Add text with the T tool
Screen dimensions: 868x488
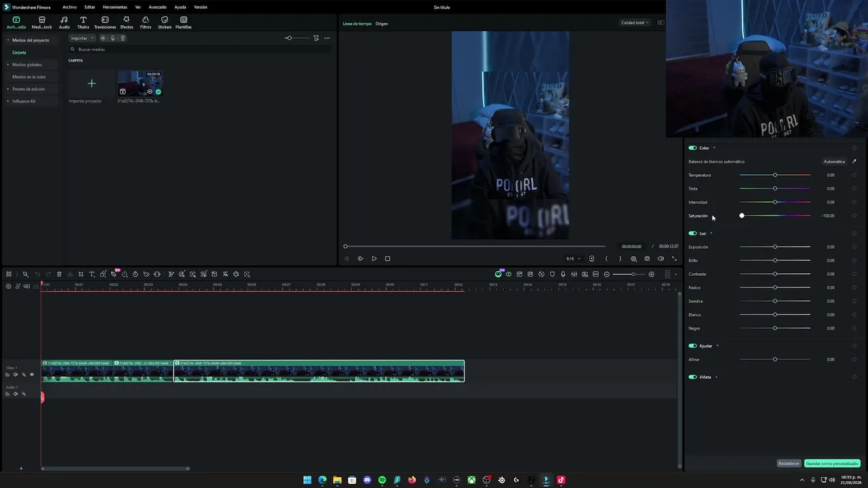point(92,274)
